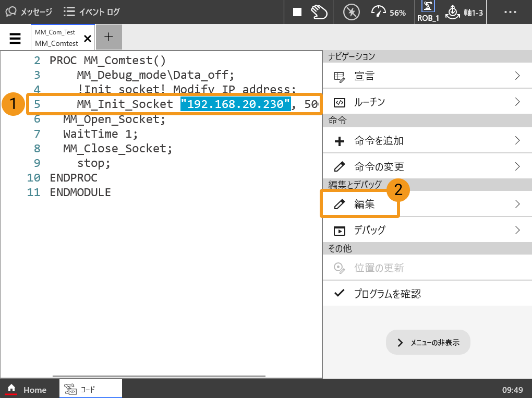Expand the chevron on the ルーチン row
Image resolution: width=532 pixels, height=398 pixels.
(517, 102)
